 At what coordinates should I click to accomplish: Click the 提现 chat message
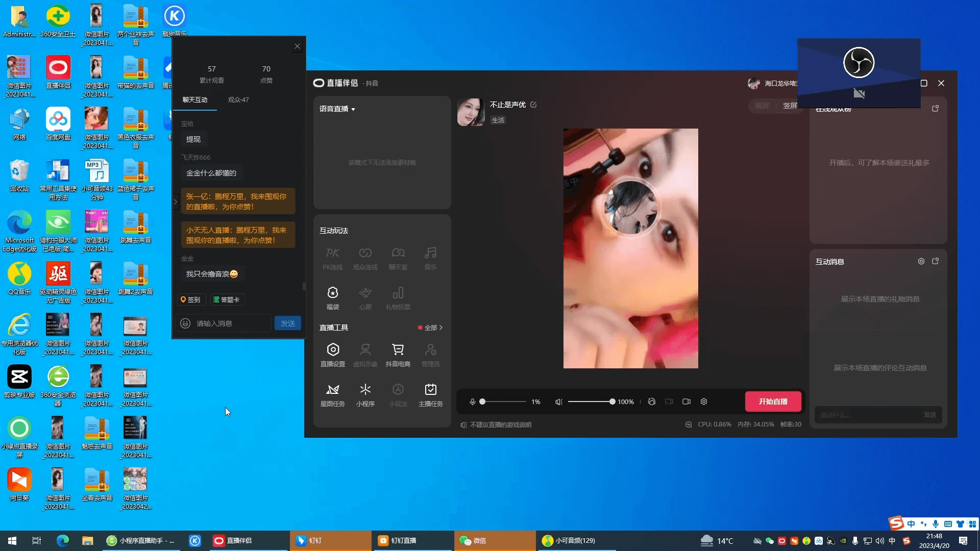193,139
